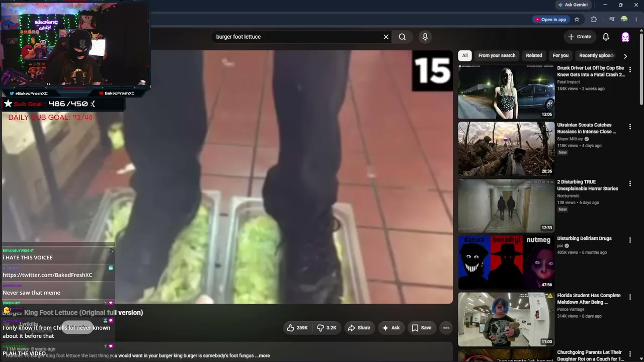
Task: Expand the description with ...more
Action: (263, 355)
